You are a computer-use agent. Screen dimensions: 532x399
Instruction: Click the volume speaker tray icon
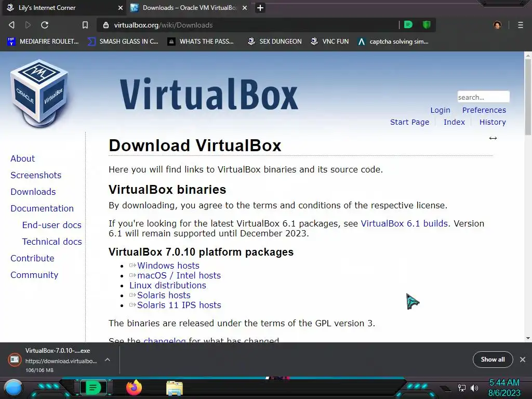point(474,388)
